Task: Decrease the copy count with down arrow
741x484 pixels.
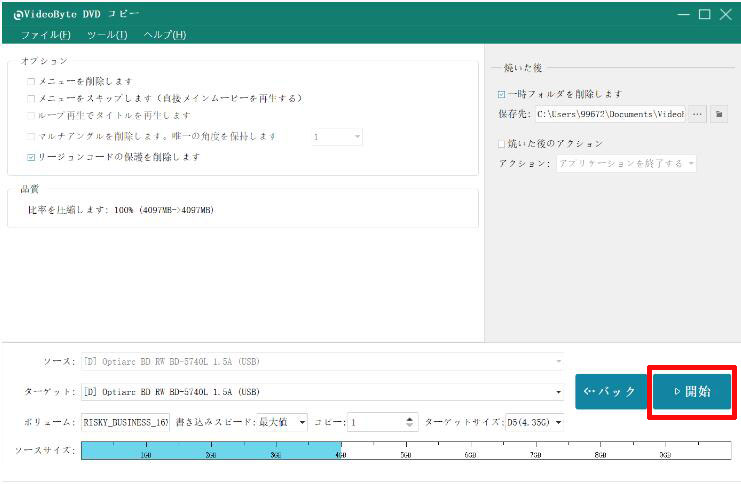Action: (x=409, y=426)
